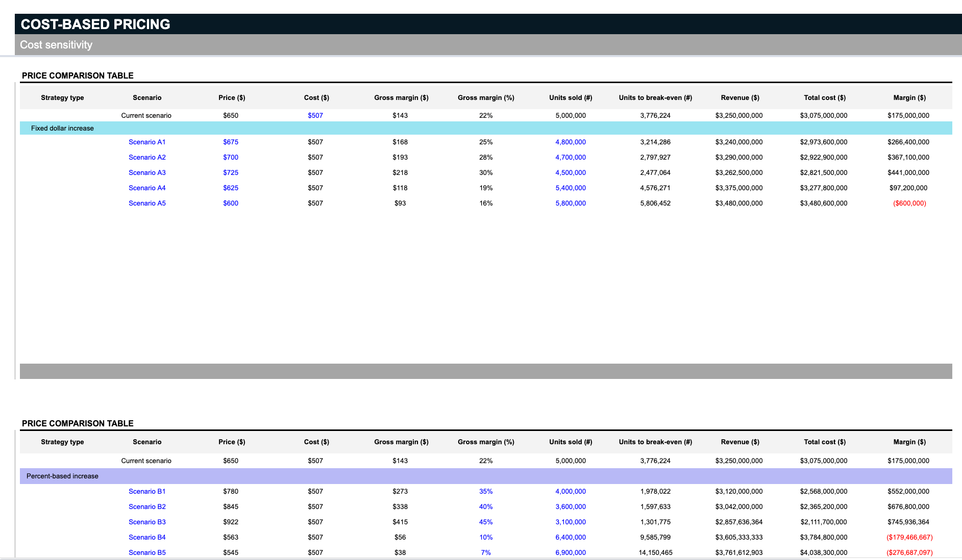The height and width of the screenshot is (560, 962).
Task: Open the Scenario B5 link
Action: (x=147, y=552)
